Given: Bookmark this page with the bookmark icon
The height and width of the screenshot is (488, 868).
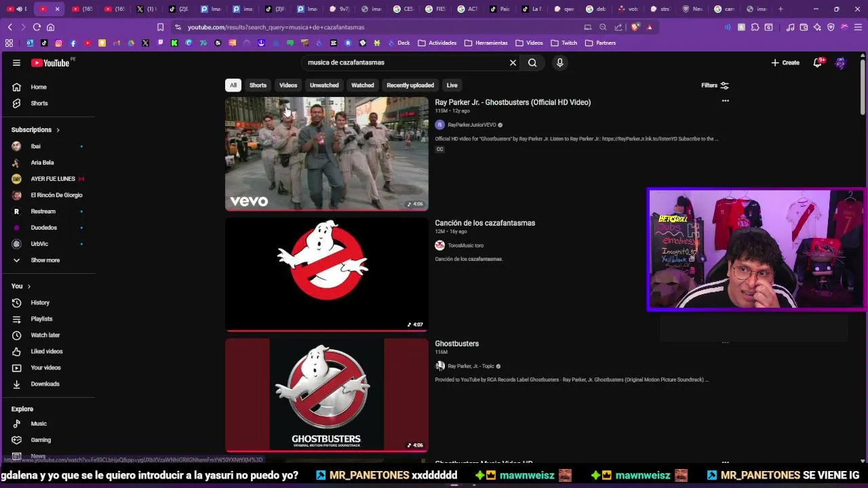Looking at the screenshot, I should click(x=160, y=27).
